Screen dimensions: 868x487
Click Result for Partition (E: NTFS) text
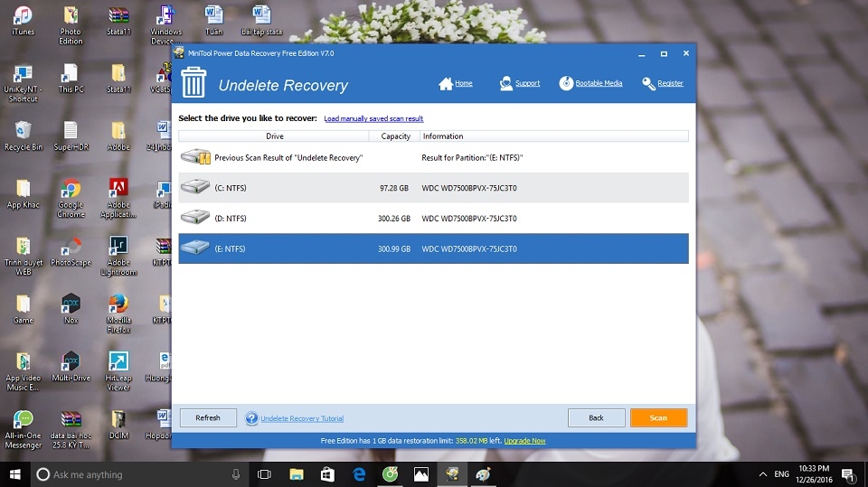[472, 158]
